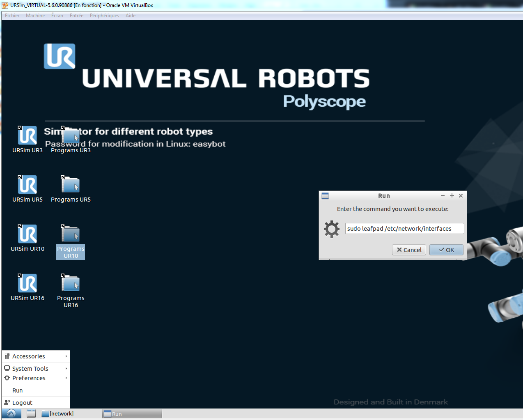Launch the URSim UR3 simulator
This screenshot has width=523, height=420.
27,135
